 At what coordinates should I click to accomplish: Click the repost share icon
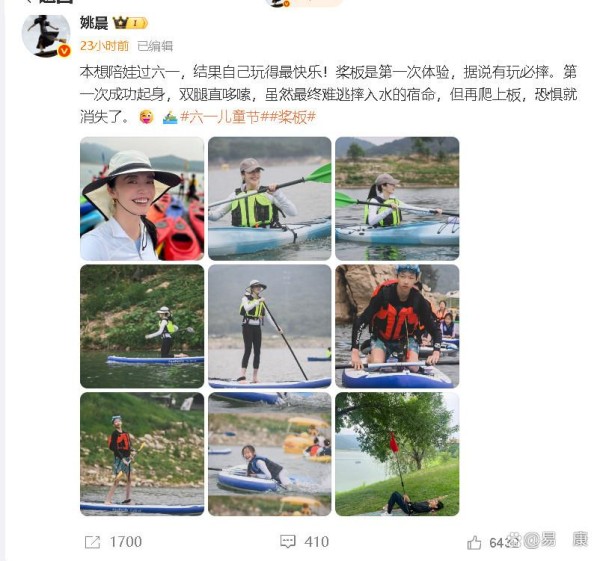point(92,542)
